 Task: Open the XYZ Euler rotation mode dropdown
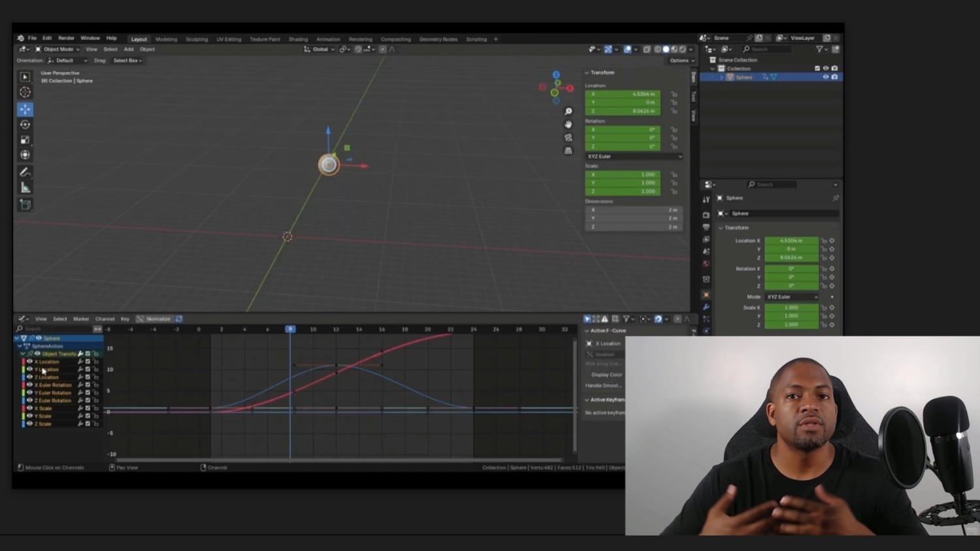(633, 157)
